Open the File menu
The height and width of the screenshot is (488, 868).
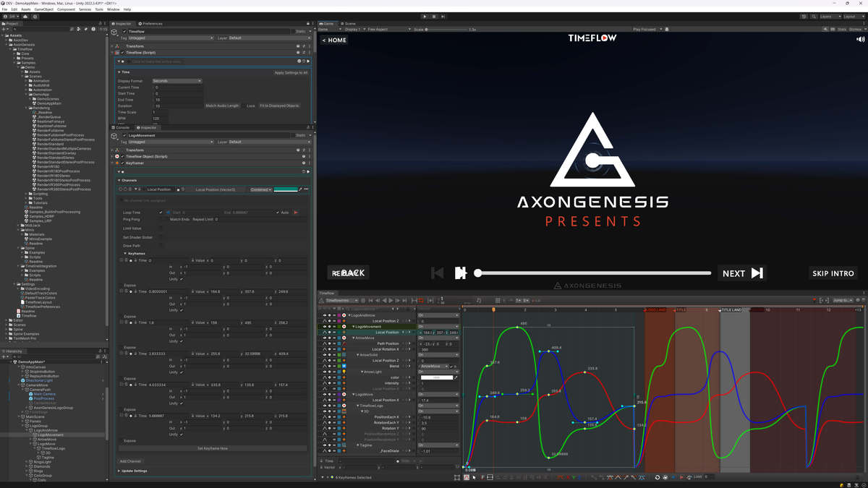(4, 9)
